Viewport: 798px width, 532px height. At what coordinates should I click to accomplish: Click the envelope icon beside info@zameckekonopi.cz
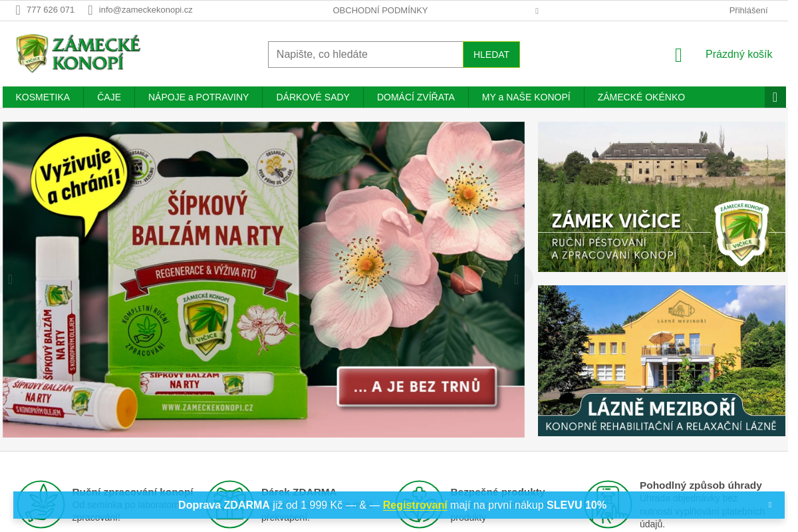point(90,10)
